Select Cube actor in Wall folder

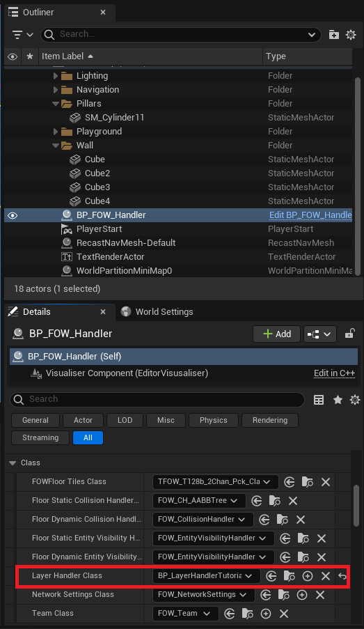click(x=95, y=160)
